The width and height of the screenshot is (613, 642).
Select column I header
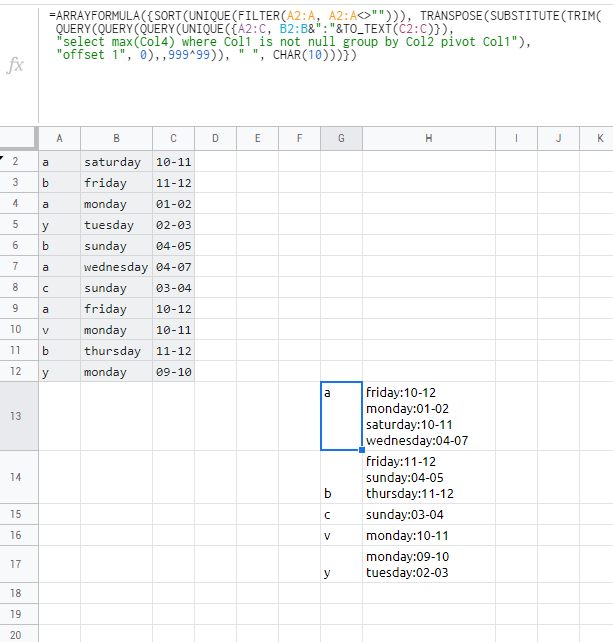coord(516,138)
